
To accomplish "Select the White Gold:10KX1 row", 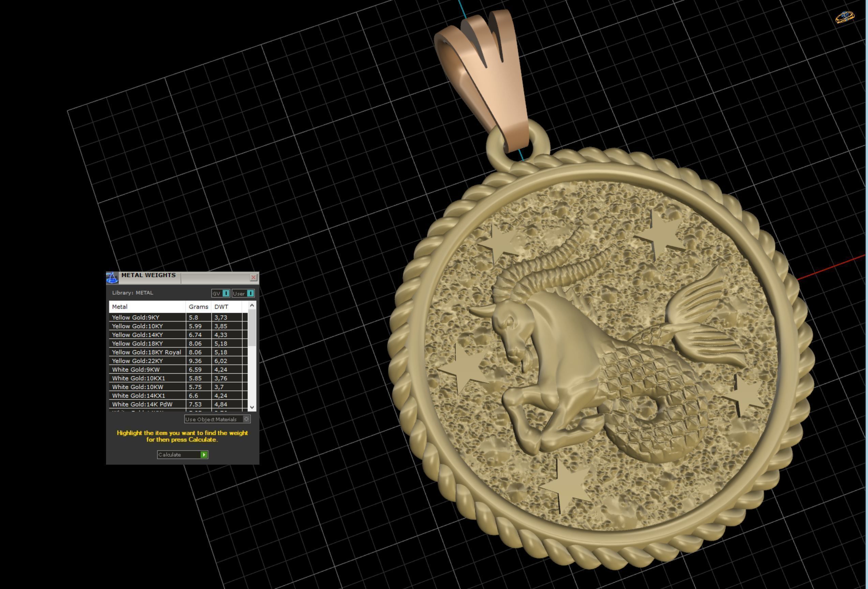I will tap(178, 378).
